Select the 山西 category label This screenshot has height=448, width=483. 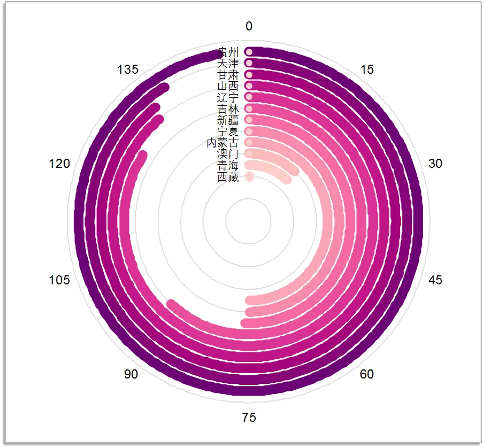click(228, 86)
